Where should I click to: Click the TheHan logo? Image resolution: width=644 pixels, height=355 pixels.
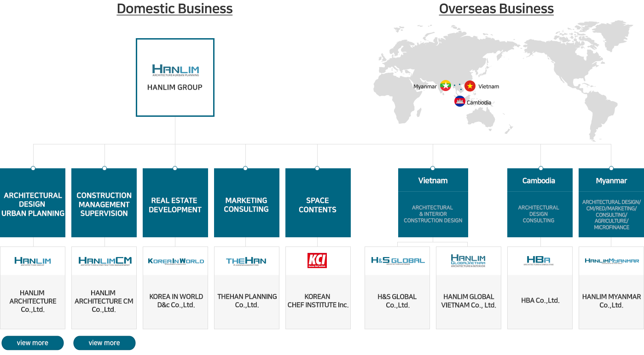point(246,261)
